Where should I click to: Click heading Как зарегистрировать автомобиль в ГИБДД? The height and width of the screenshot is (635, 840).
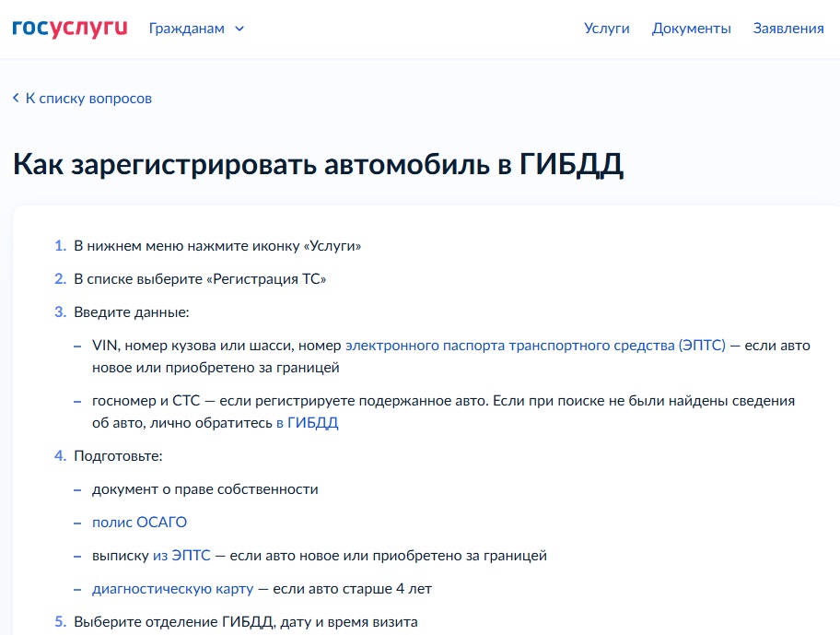[x=318, y=165]
